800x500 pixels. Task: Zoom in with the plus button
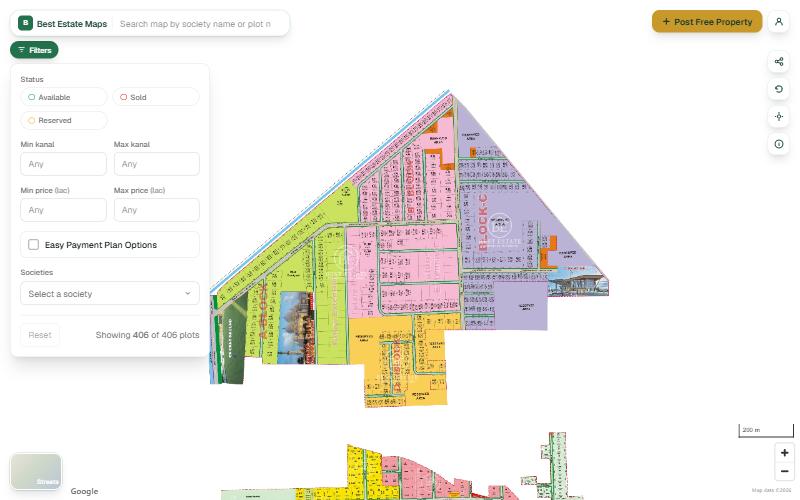coord(784,453)
